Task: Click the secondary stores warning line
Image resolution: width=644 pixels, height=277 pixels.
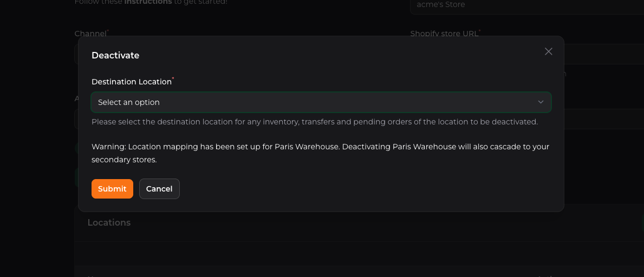Action: (124, 160)
